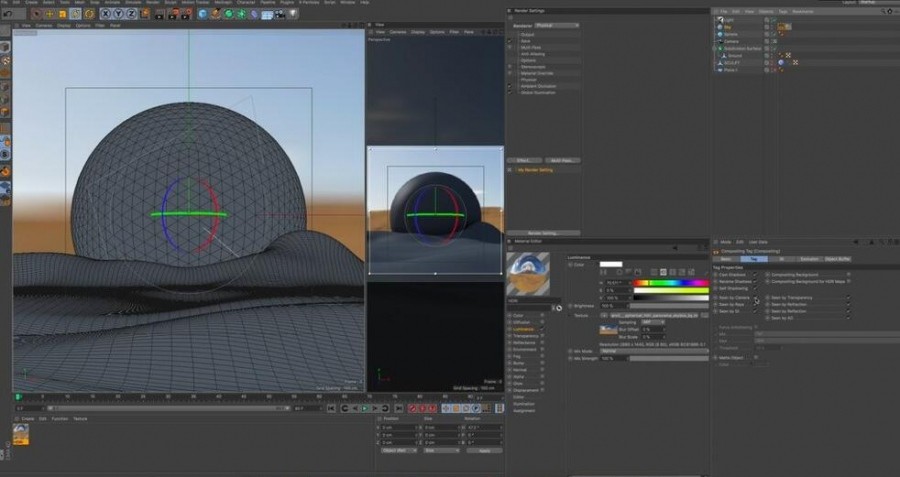900x477 pixels.
Task: Select My Render Setting entry
Action: (535, 170)
